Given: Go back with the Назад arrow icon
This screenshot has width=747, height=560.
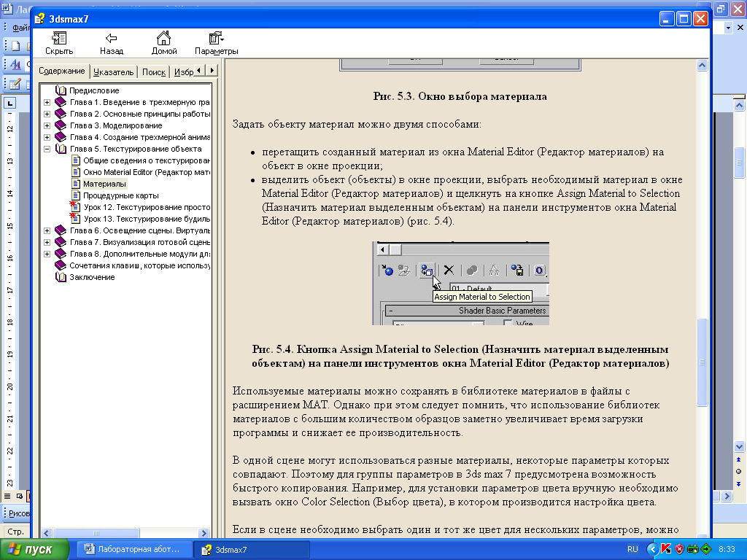Looking at the screenshot, I should click(x=112, y=38).
